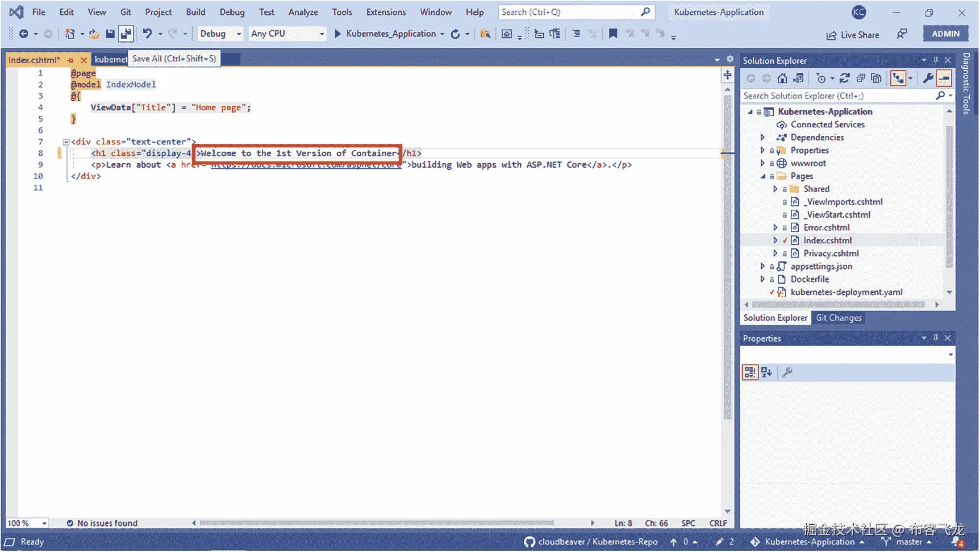Click the KC account avatar
This screenshot has height=552, width=980.
click(858, 12)
